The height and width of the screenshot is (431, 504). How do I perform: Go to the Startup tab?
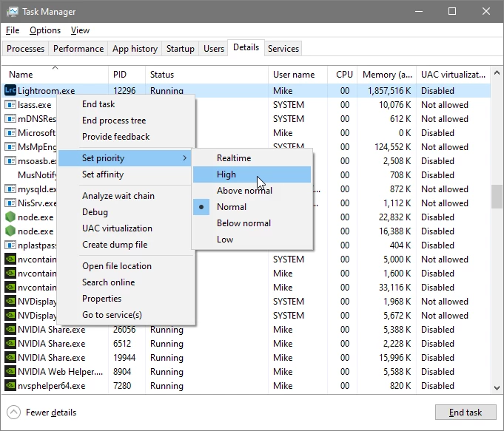click(181, 49)
